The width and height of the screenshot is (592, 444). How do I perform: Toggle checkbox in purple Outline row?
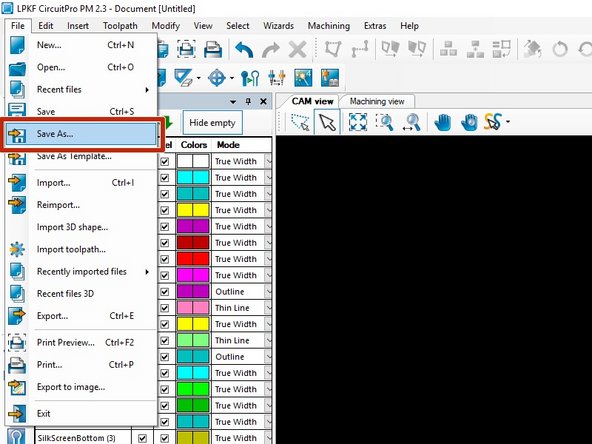[x=165, y=292]
